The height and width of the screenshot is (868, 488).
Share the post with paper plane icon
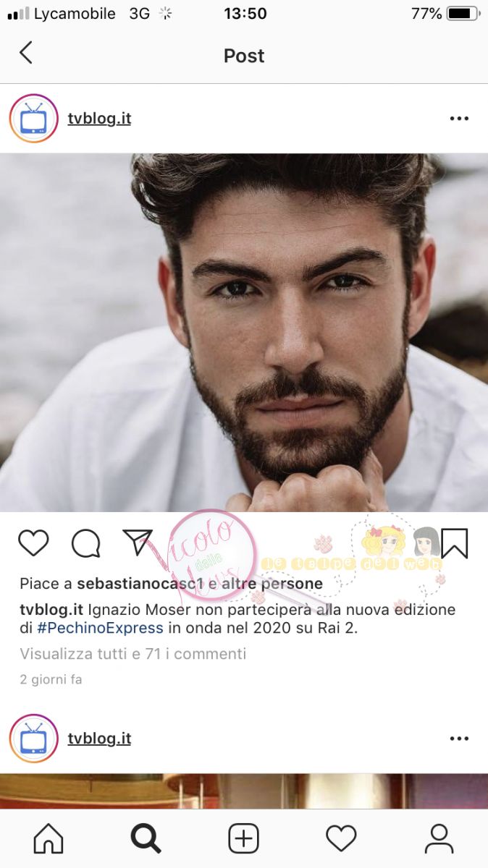tap(138, 542)
